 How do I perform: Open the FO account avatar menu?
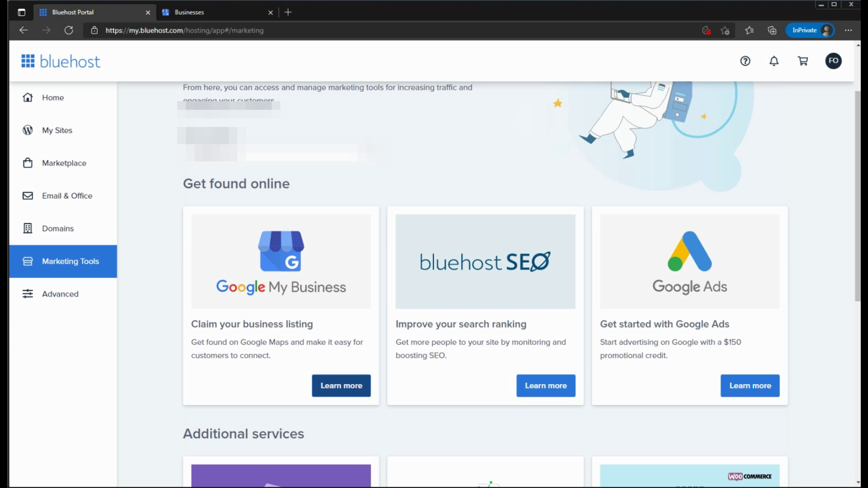tap(833, 61)
